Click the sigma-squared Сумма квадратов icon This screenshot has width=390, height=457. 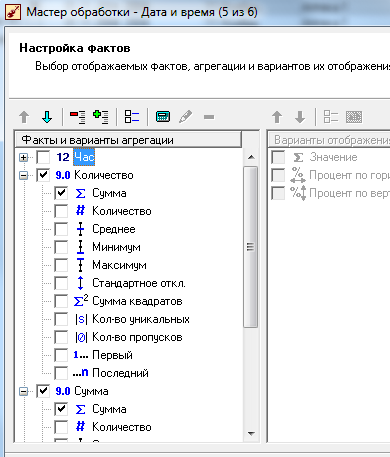pyautogui.click(x=81, y=300)
